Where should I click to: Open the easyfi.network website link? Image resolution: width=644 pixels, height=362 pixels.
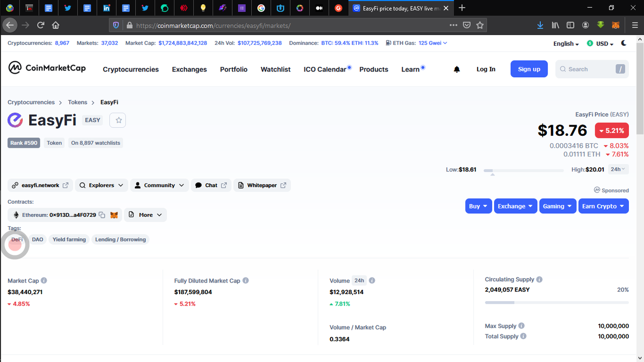tap(40, 186)
